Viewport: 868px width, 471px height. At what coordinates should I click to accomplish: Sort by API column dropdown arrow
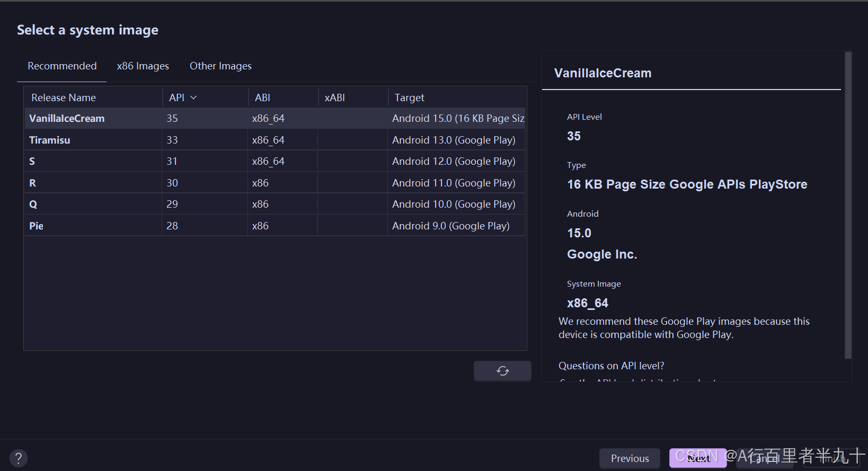coord(193,97)
